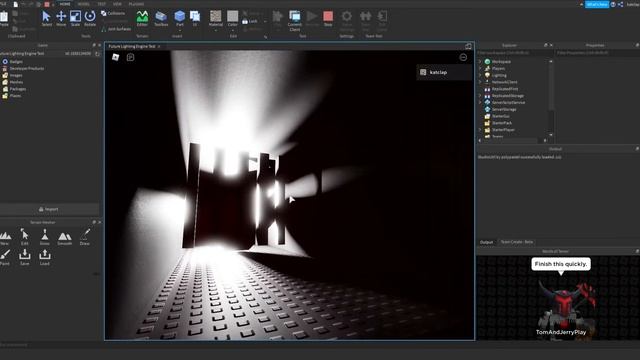Select the Terrain Smooth tool
The width and height of the screenshot is (640, 360).
64,238
